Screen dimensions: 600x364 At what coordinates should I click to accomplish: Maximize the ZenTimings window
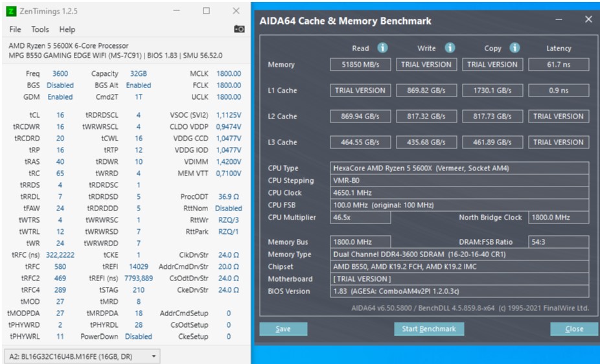[x=206, y=11]
